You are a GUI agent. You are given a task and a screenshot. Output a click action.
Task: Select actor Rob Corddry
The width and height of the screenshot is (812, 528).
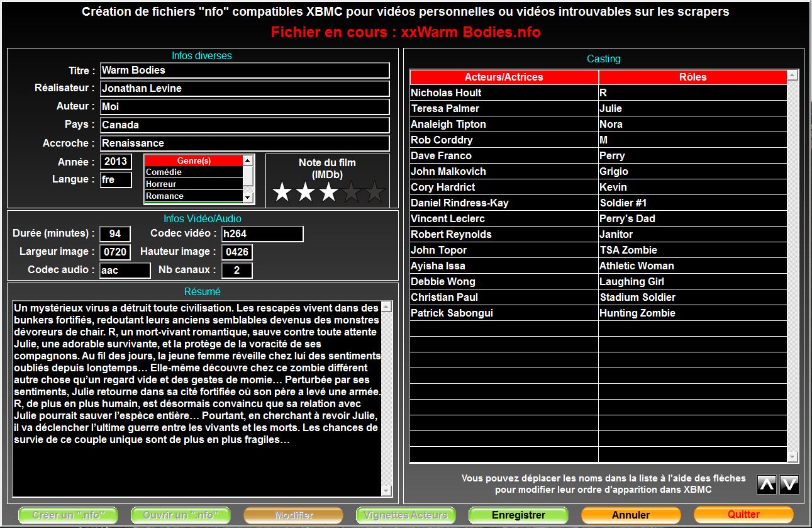click(504, 140)
